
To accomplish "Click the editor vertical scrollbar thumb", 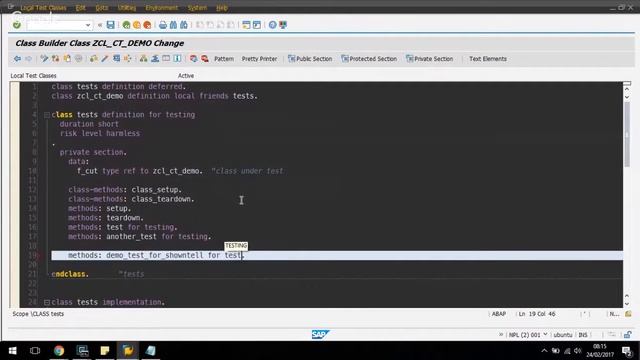I will [627, 134].
